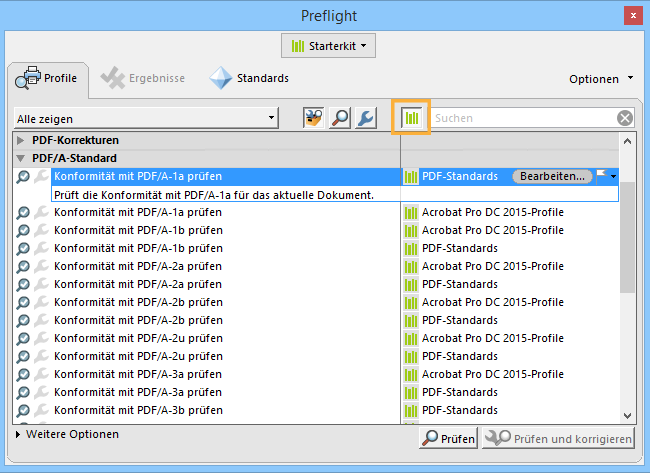Click the magnifier single checks icon
The image size is (650, 473).
341,118
